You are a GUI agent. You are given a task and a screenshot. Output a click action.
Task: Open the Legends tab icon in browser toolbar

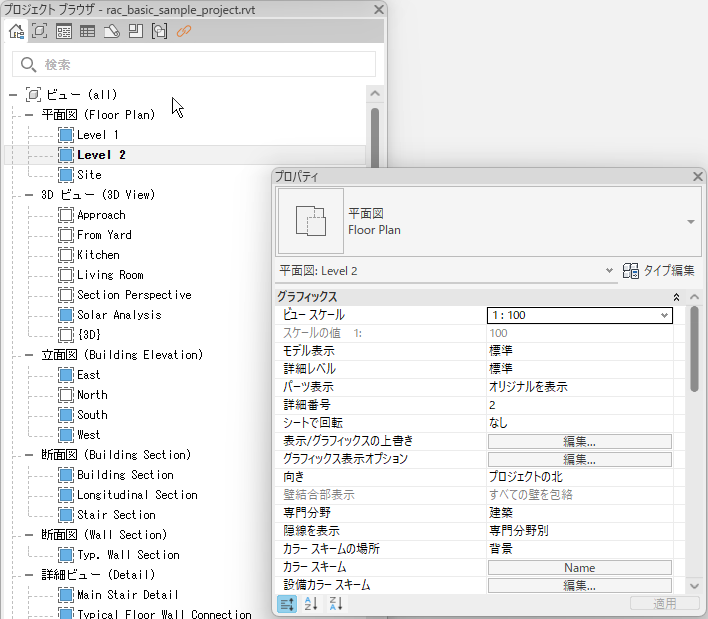click(x=64, y=31)
